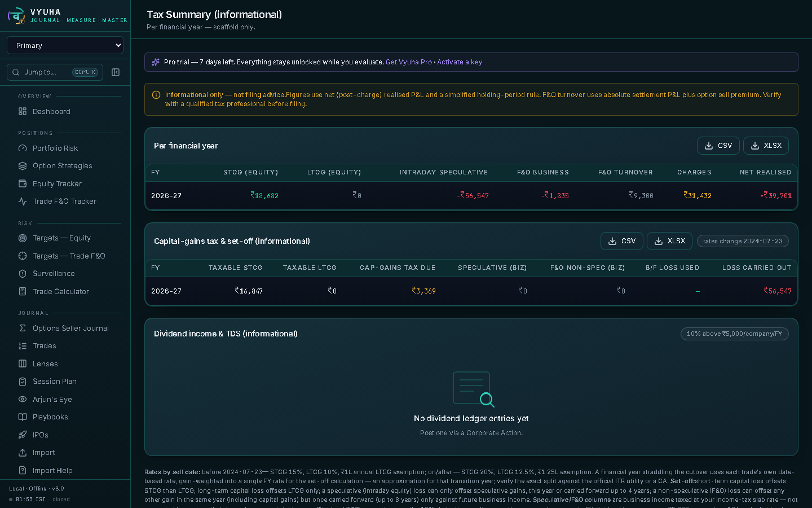Export Per financial year table as CSV

[x=718, y=146]
